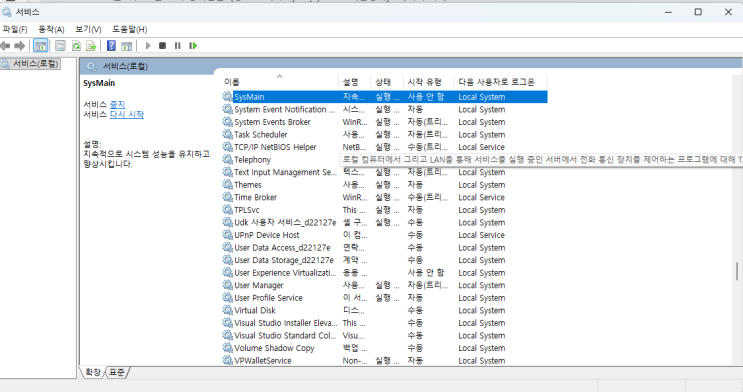Viewport: 743px width, 392px height.
Task: Click the 서비스(로컬) header of right pane
Action: (x=126, y=66)
